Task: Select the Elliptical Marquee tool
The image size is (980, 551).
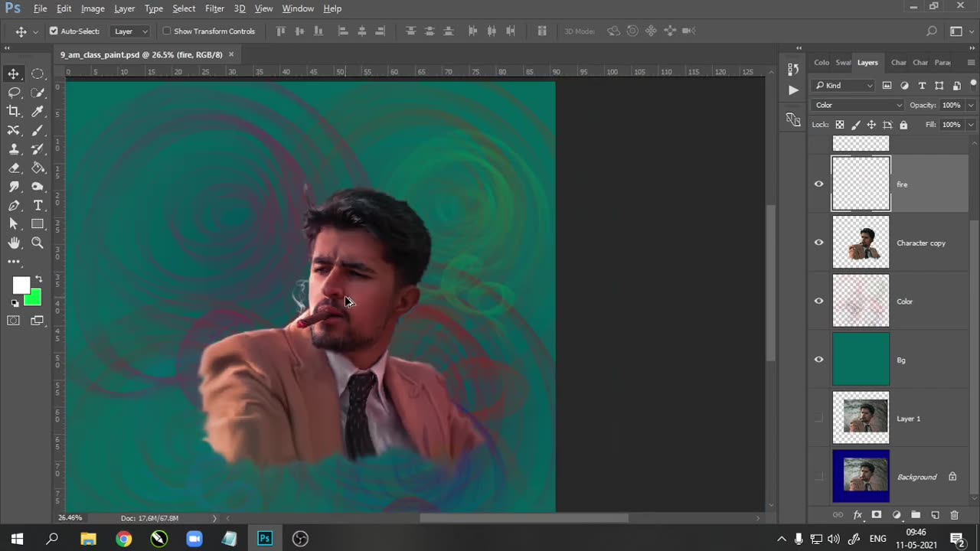Action: (x=38, y=74)
